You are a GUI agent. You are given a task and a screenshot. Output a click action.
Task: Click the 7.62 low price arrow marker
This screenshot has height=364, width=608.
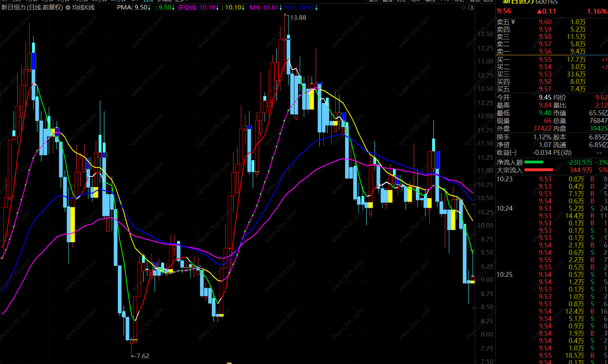click(140, 356)
